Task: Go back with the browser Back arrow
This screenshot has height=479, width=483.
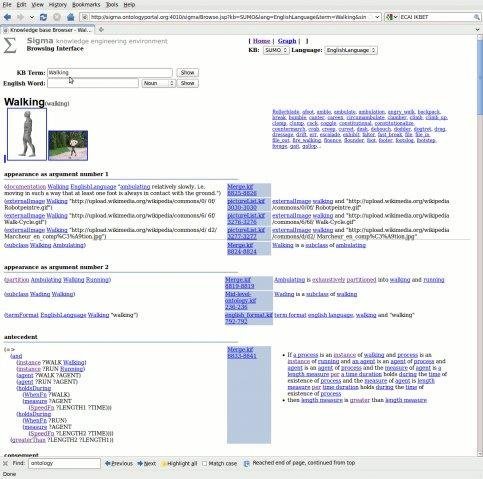Action: [7, 17]
